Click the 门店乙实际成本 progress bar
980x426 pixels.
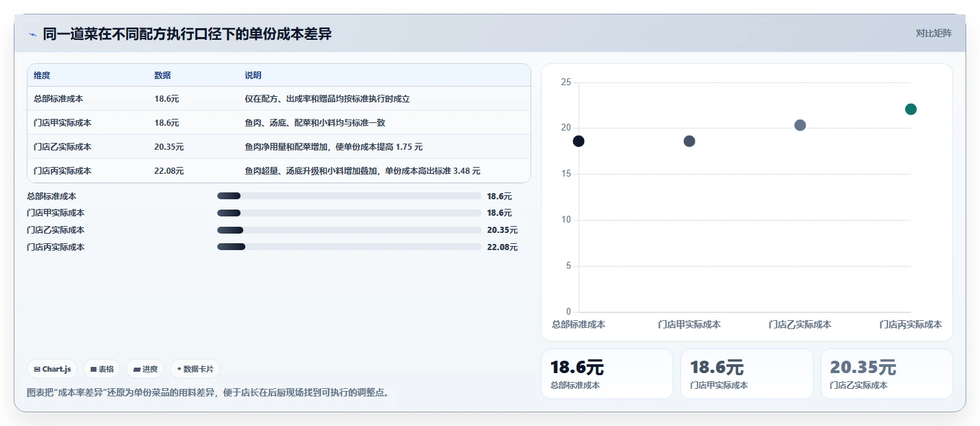(349, 230)
